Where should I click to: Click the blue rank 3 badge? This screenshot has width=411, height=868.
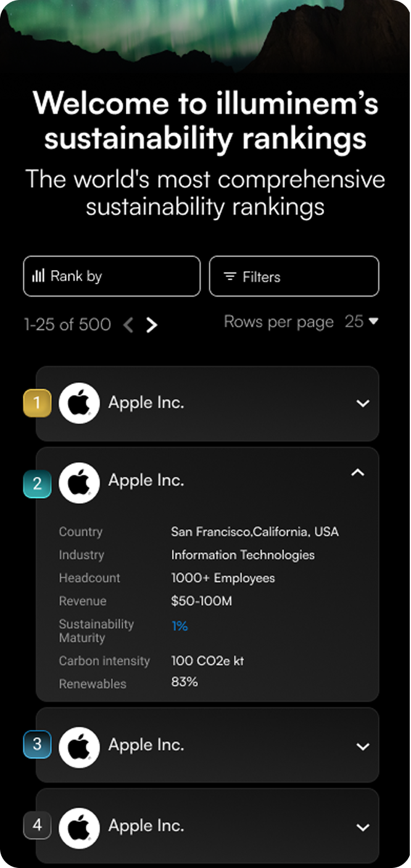pos(37,744)
